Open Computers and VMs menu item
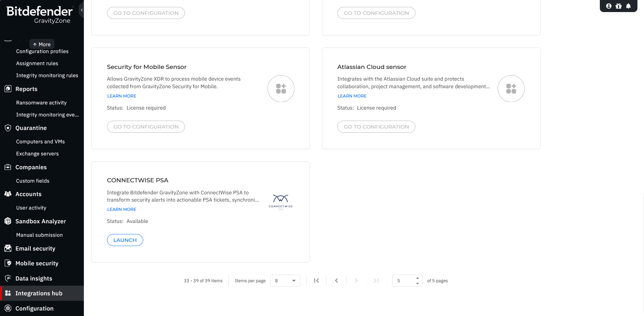 (40, 142)
